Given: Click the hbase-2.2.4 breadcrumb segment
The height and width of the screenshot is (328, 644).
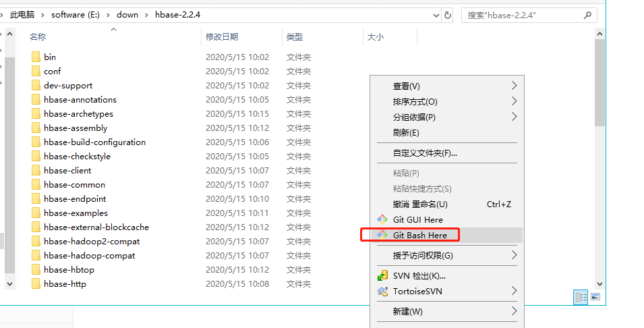Looking at the screenshot, I should (177, 15).
